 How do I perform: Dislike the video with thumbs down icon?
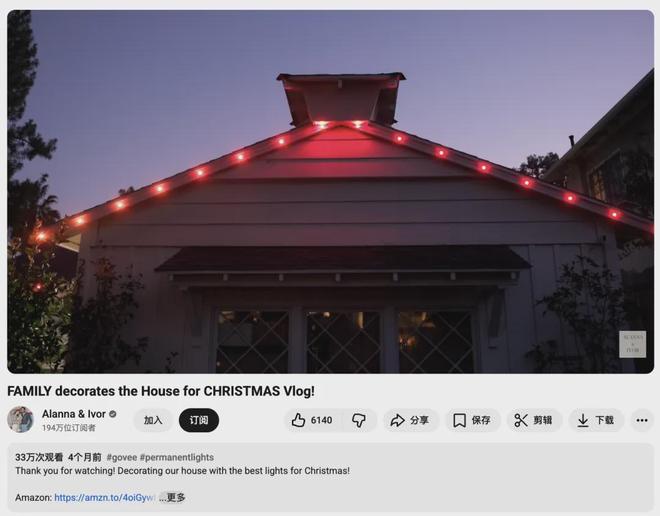tap(359, 420)
